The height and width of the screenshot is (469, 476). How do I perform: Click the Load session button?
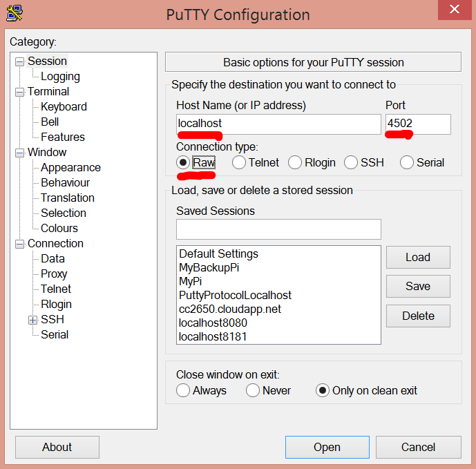tap(418, 258)
